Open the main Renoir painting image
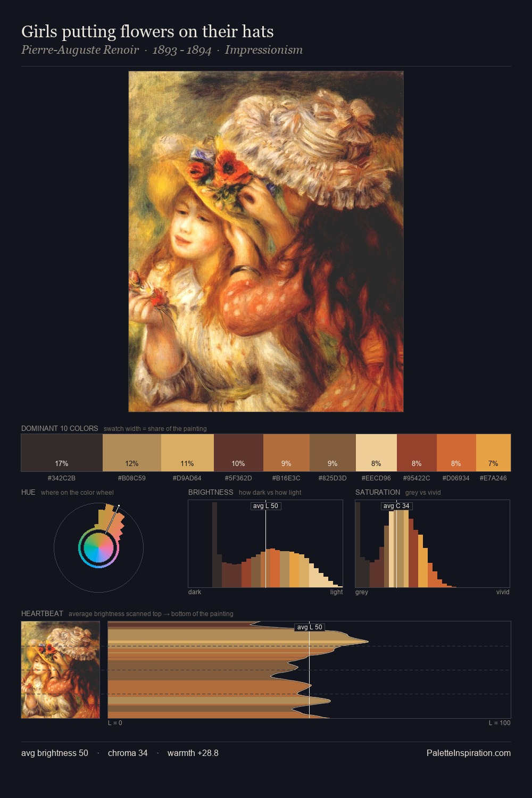Viewport: 532px width, 798px height. tap(266, 242)
